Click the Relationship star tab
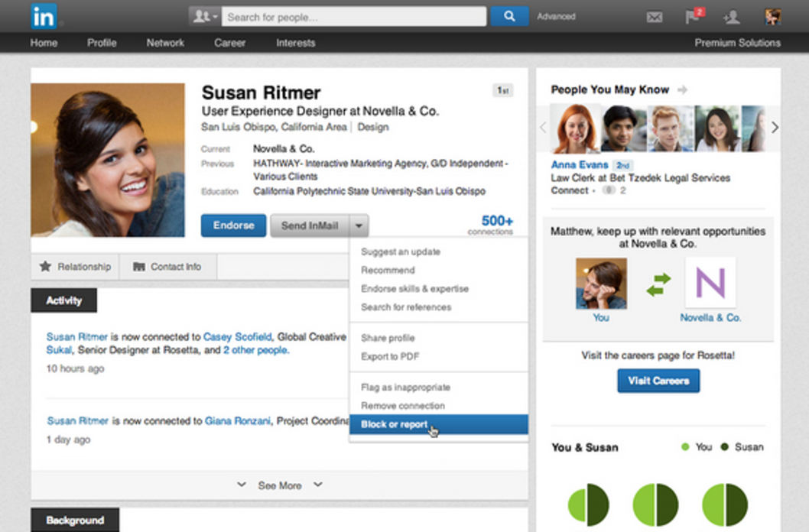The height and width of the screenshot is (532, 809). pyautogui.click(x=75, y=267)
